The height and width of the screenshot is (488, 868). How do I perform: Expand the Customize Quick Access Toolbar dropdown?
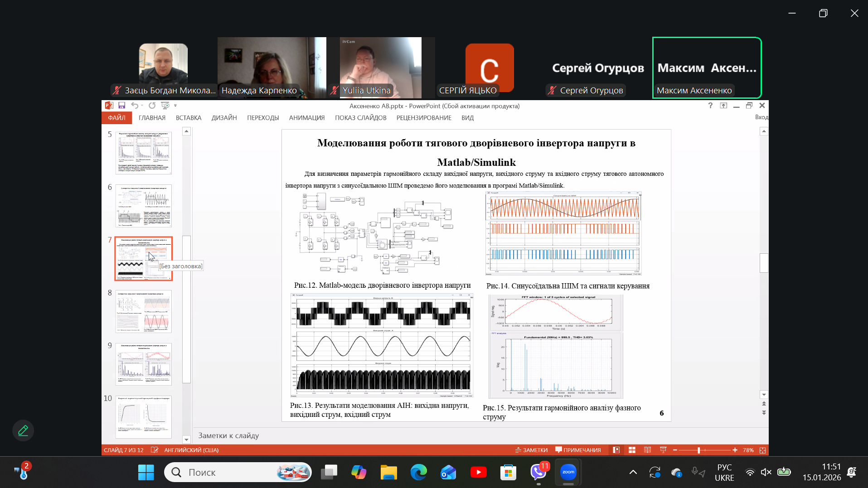pos(175,106)
